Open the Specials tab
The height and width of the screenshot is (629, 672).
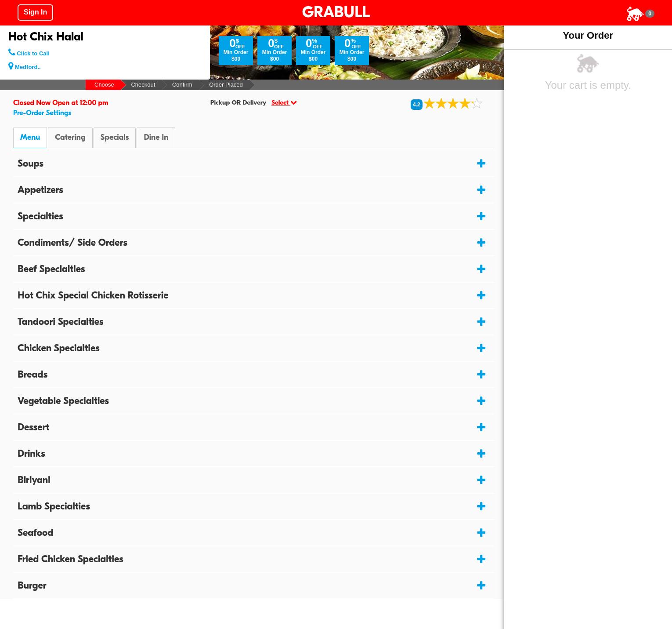click(114, 138)
